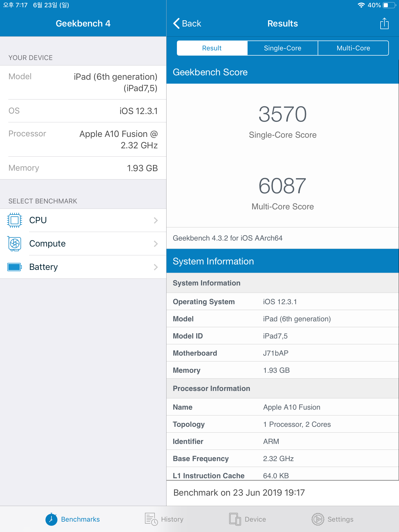Tap the gray 'System Information' subheader
Viewport: 399px width, 532px height.
(283, 283)
